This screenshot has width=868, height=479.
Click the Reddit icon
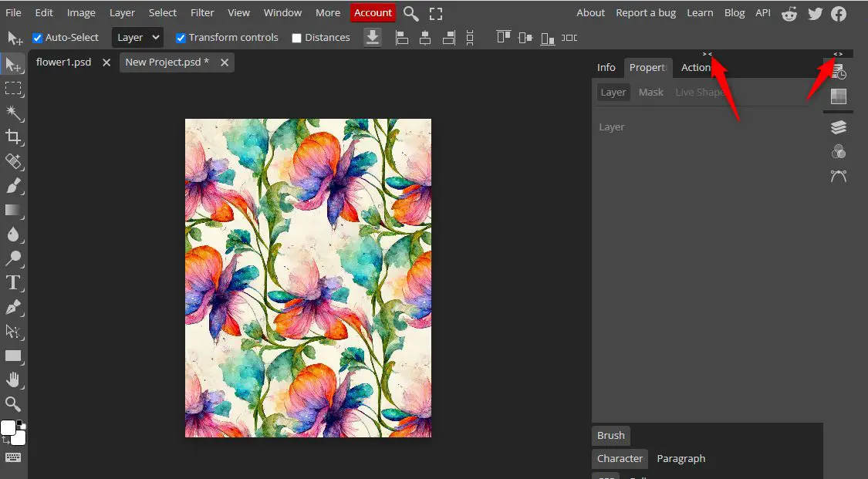789,13
